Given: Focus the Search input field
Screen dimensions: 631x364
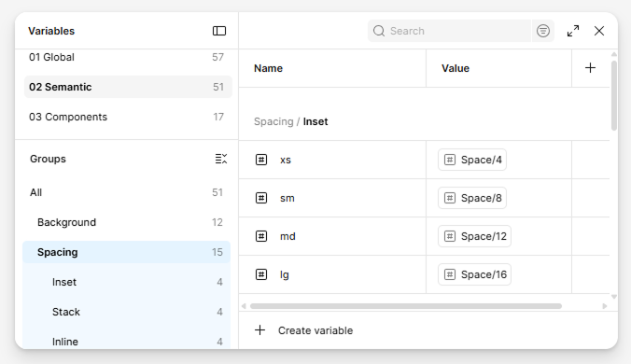Looking at the screenshot, I should [449, 31].
